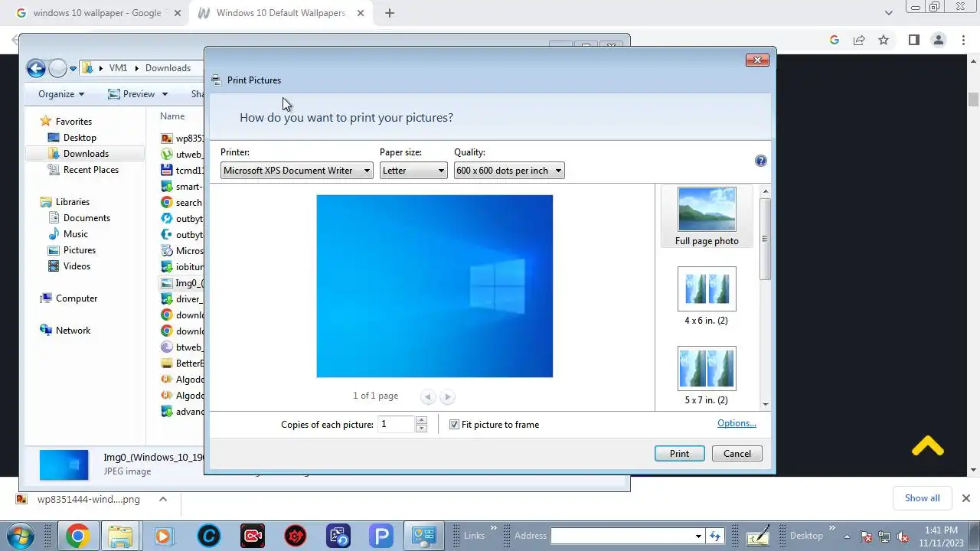Open recent locations dropdown beside nav arrows

tap(73, 68)
